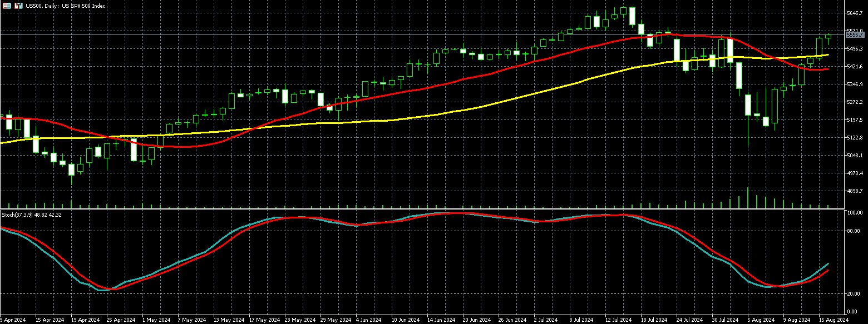Viewport: 868px width, 324px height.
Task: Click the '9 Apr 2024' date label
Action: click(14, 320)
